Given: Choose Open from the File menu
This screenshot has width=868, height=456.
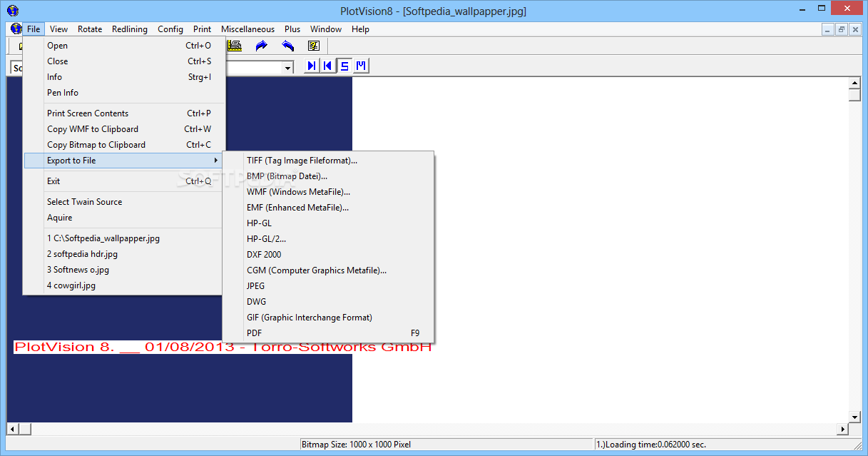Looking at the screenshot, I should 124,46.
